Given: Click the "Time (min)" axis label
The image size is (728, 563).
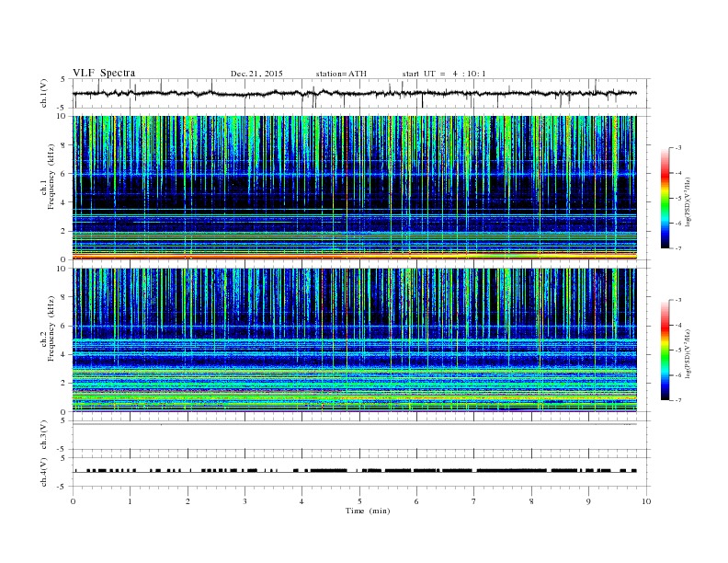Looking at the screenshot, I should (x=368, y=511).
